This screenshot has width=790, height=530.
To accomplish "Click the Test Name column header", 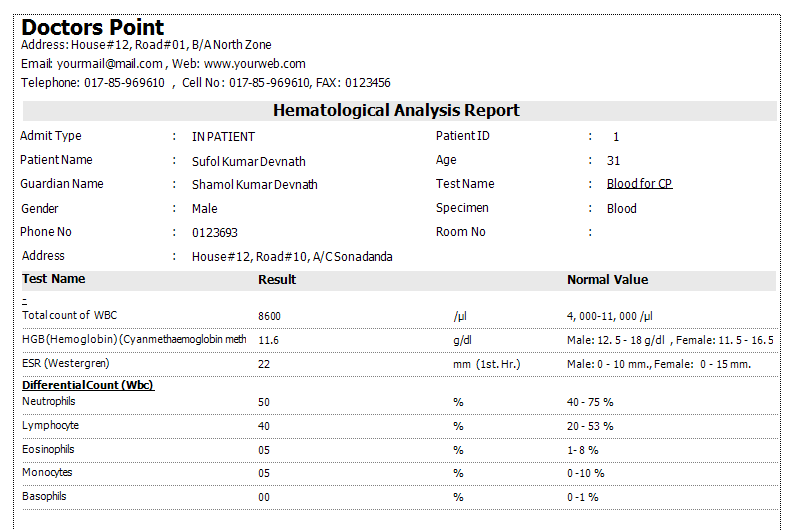I will (x=54, y=280).
